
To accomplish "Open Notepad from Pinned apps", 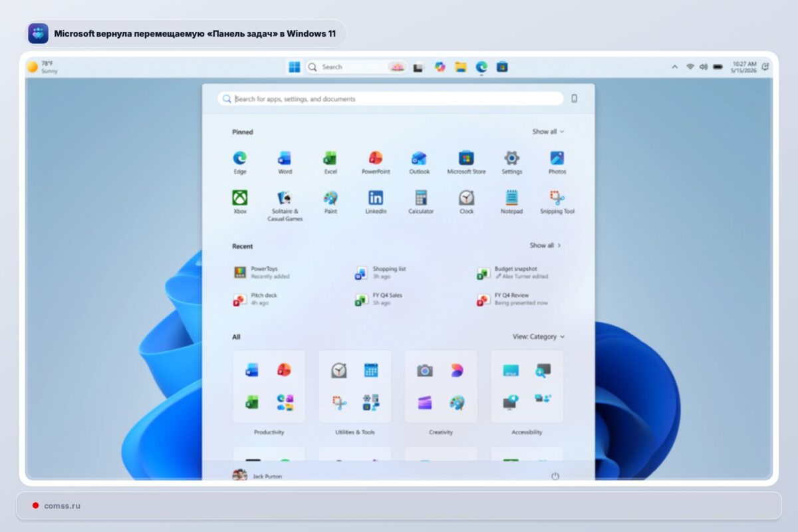I will (x=511, y=202).
